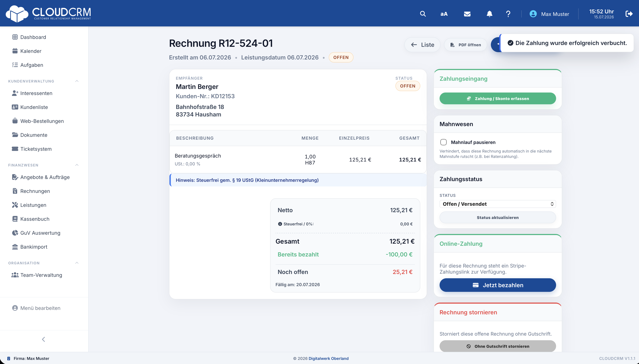Open Kundenliste page
The image size is (639, 364).
[x=34, y=107]
